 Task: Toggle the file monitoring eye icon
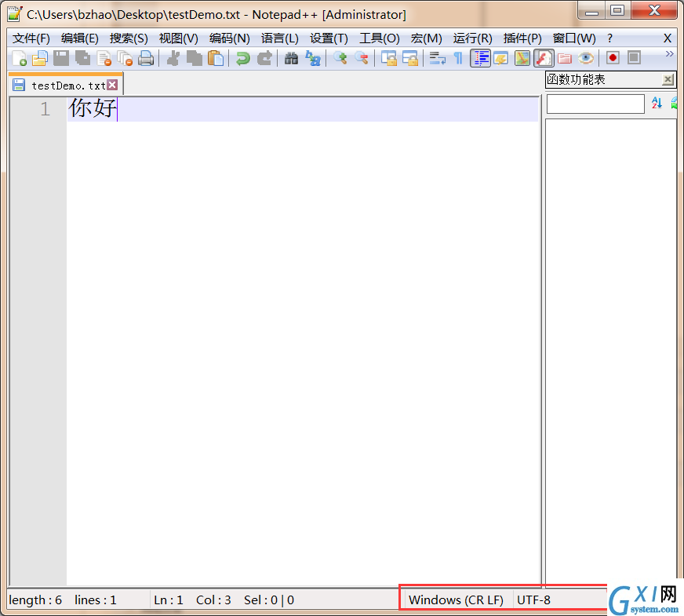[586, 58]
